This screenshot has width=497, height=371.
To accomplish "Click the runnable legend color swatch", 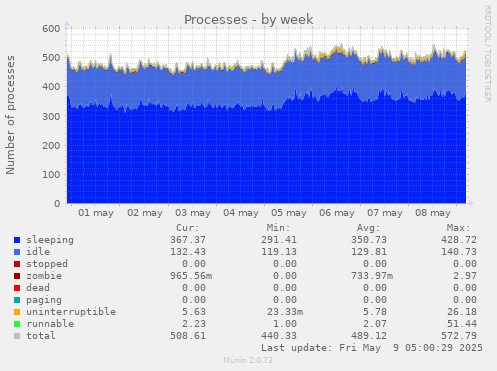I will [x=17, y=324].
